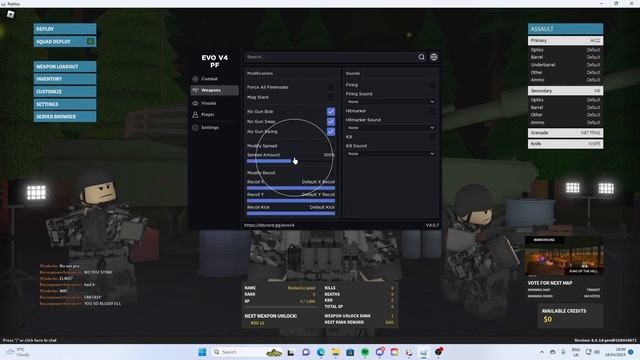Open the Roblox menu logo icon

click(x=11, y=14)
